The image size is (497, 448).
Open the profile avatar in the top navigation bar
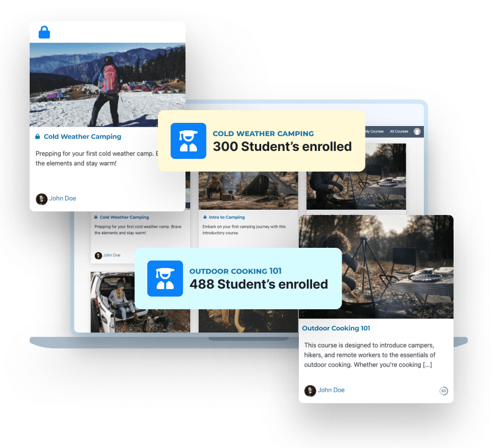[418, 131]
